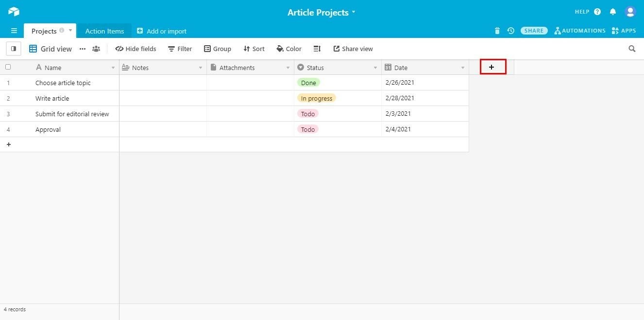Add a new field with plus button
The height and width of the screenshot is (320, 644).
(x=491, y=67)
